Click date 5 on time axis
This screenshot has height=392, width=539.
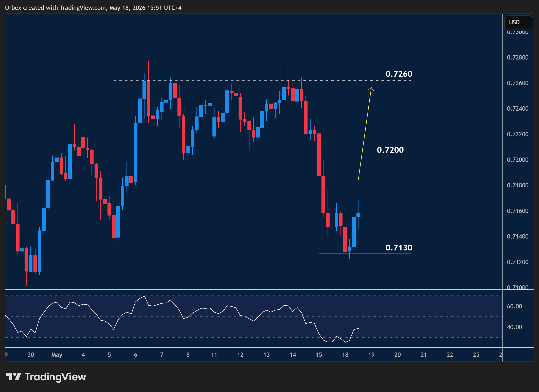[x=109, y=355]
